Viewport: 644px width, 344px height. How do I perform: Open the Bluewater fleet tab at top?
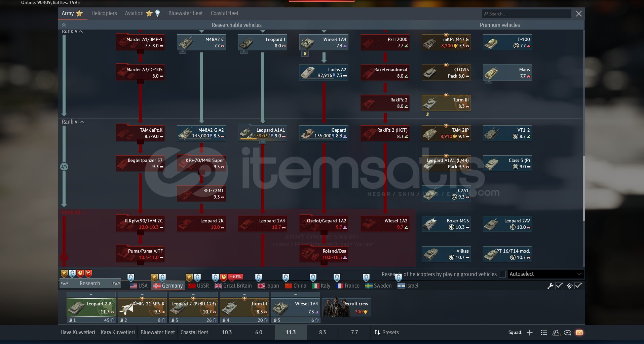point(186,13)
